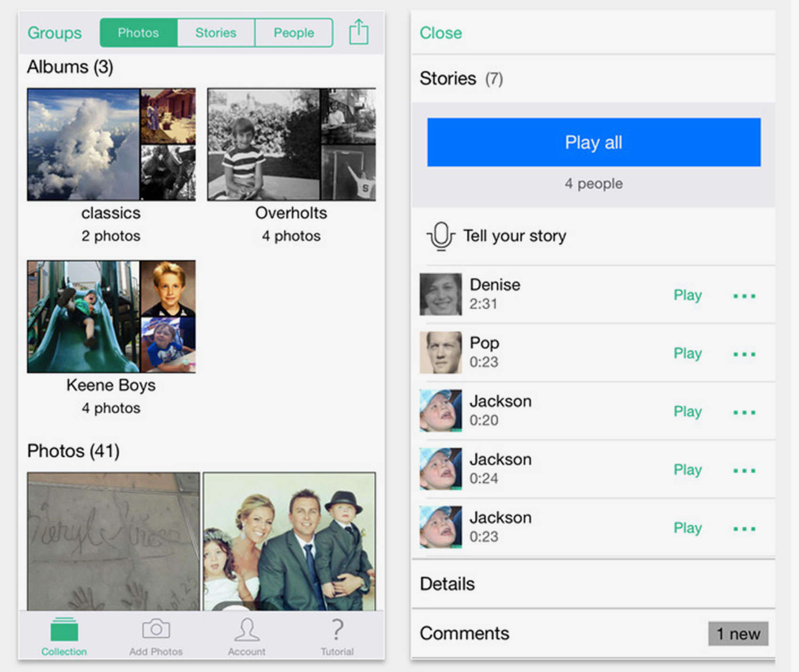Open the Keene Boys album

coord(111,317)
